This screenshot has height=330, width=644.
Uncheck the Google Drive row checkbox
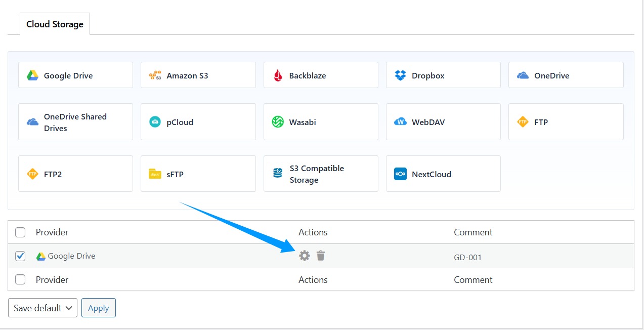pos(20,256)
